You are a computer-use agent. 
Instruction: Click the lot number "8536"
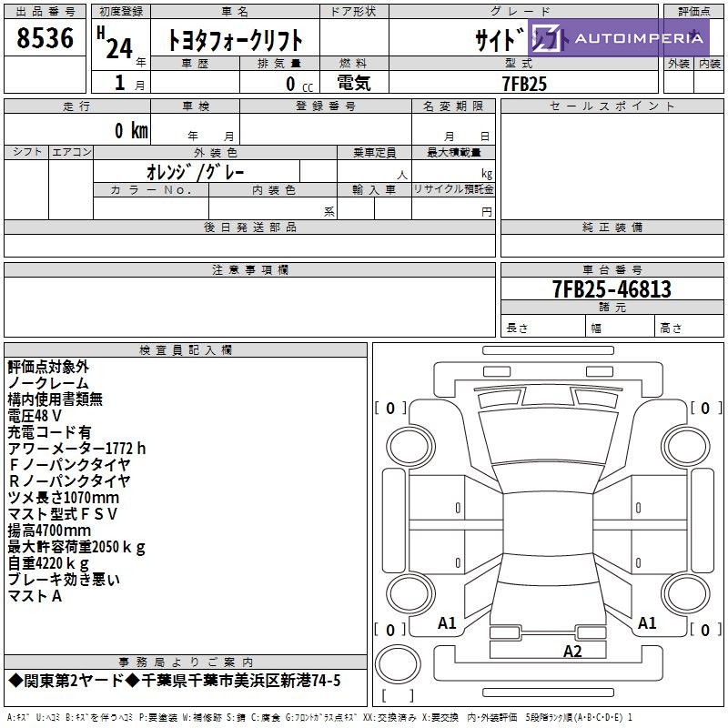click(45, 38)
